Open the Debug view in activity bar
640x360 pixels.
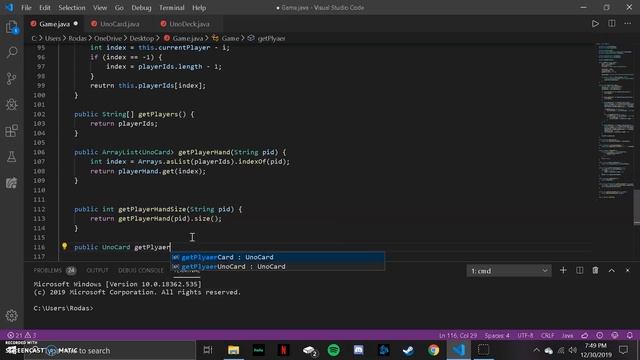coord(12,104)
